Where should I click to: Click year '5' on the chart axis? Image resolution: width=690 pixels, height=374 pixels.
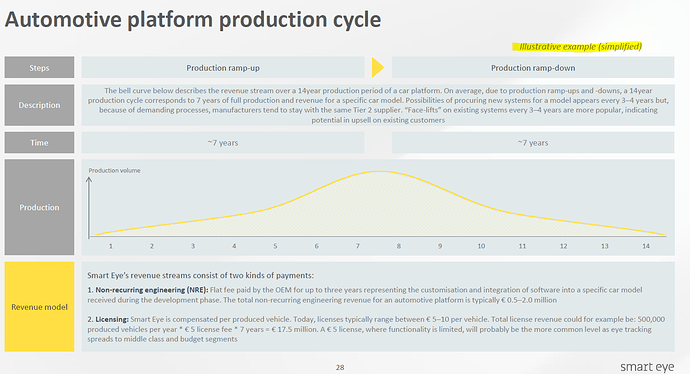[x=275, y=246]
